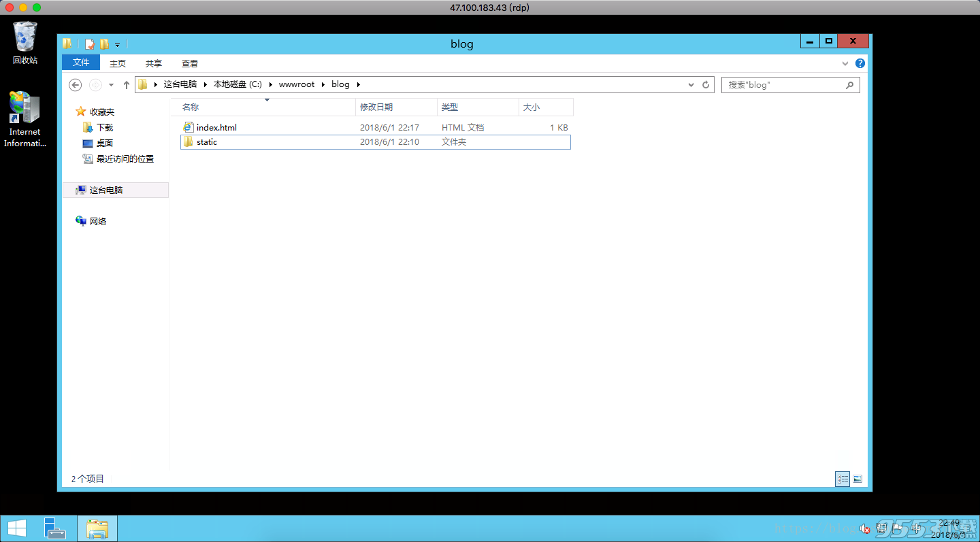Open the customize quick access toolbar dropdown

point(117,45)
